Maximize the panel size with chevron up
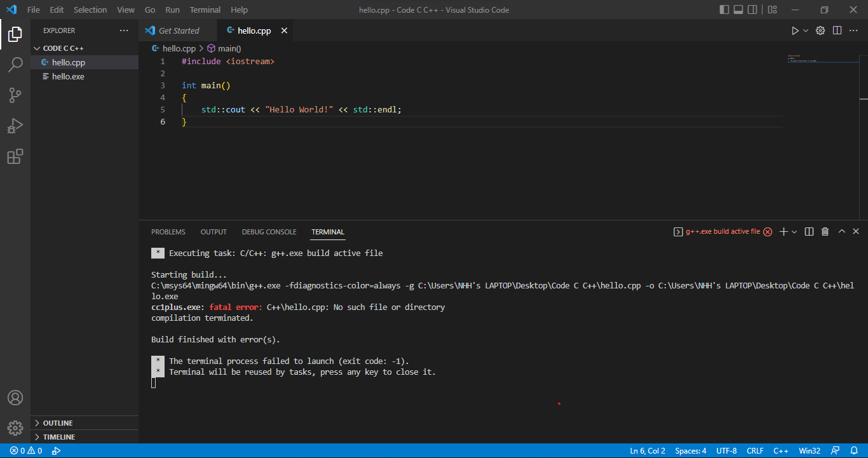This screenshot has width=868, height=458. coord(841,232)
